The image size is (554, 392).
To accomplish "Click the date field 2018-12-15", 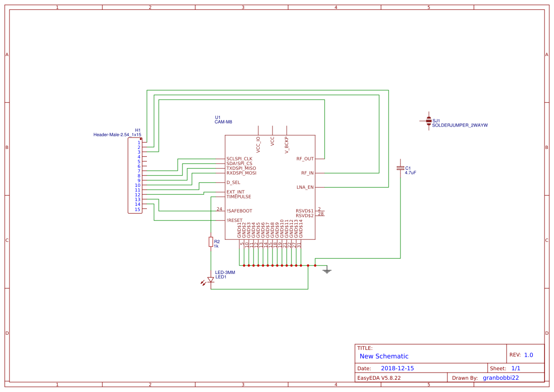I will 397,367.
